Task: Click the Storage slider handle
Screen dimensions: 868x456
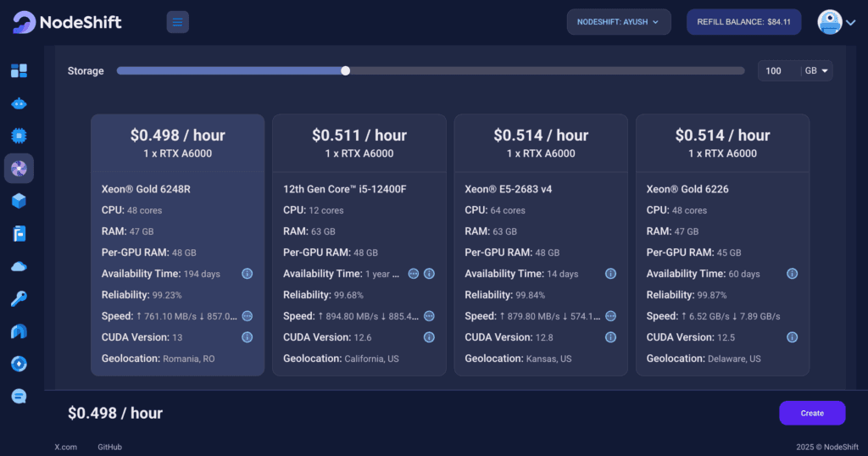Action: coord(345,71)
